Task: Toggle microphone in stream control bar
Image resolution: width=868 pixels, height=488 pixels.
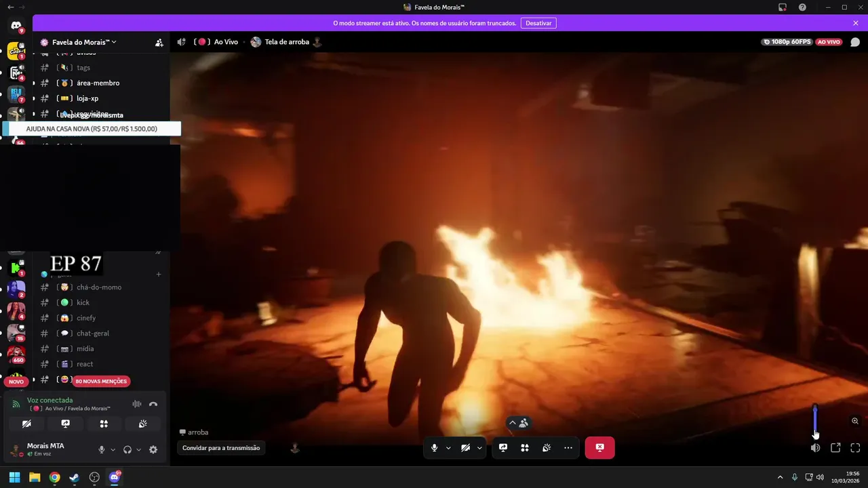Action: [435, 448]
